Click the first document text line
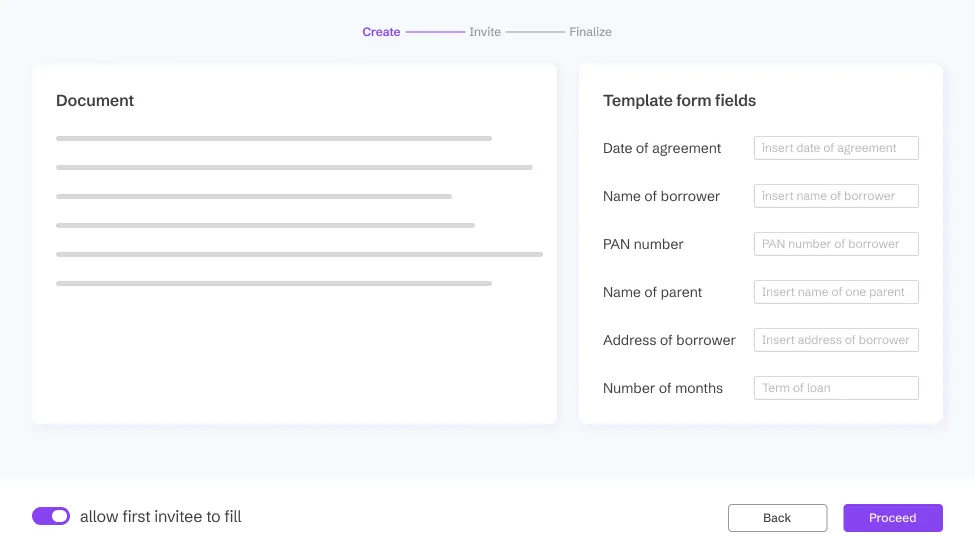This screenshot has width=975, height=556. (273, 138)
